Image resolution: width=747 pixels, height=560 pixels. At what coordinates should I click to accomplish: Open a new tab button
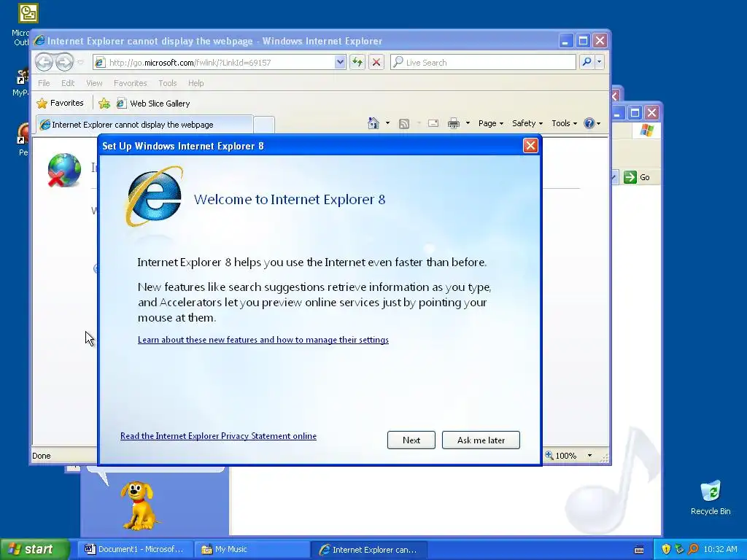tap(264, 125)
